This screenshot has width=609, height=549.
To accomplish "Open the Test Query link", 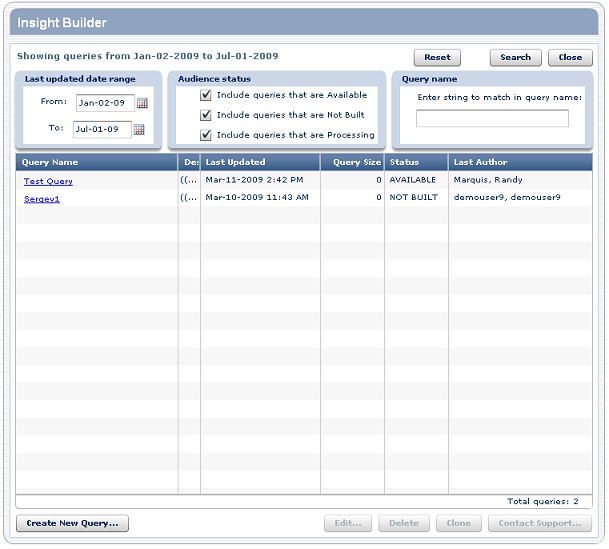I will coord(48,181).
